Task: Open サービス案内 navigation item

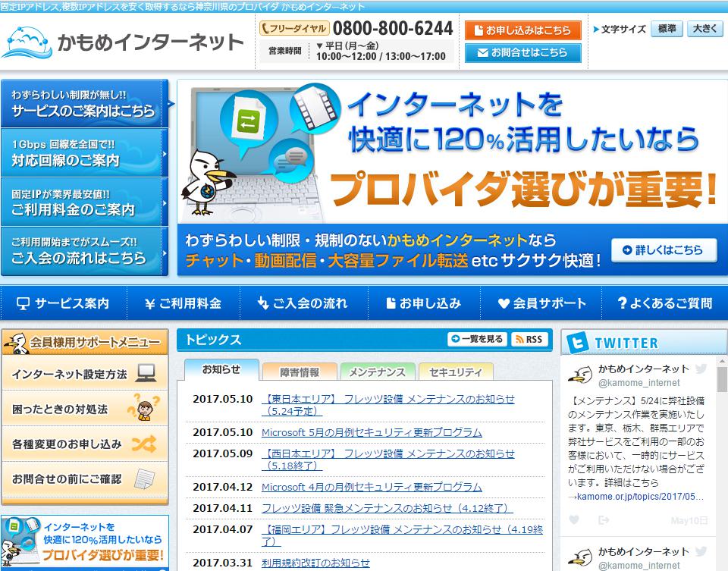Action: pyautogui.click(x=63, y=303)
